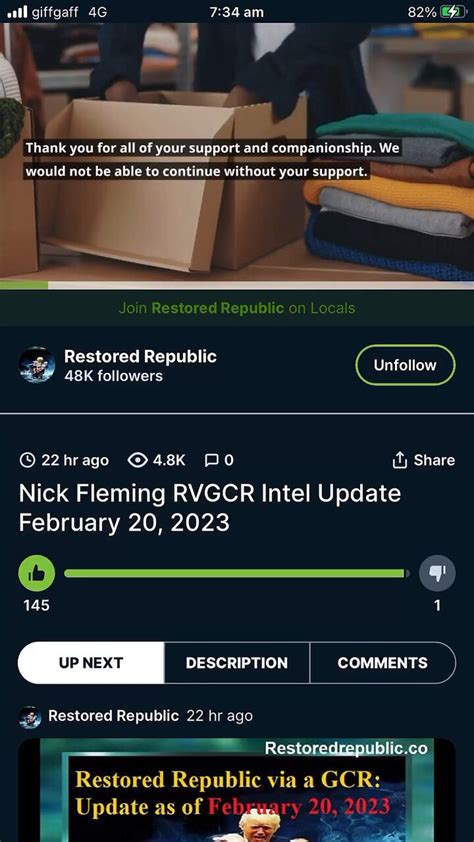Image resolution: width=474 pixels, height=842 pixels.
Task: Open the COMMENTS tab
Action: coord(383,663)
